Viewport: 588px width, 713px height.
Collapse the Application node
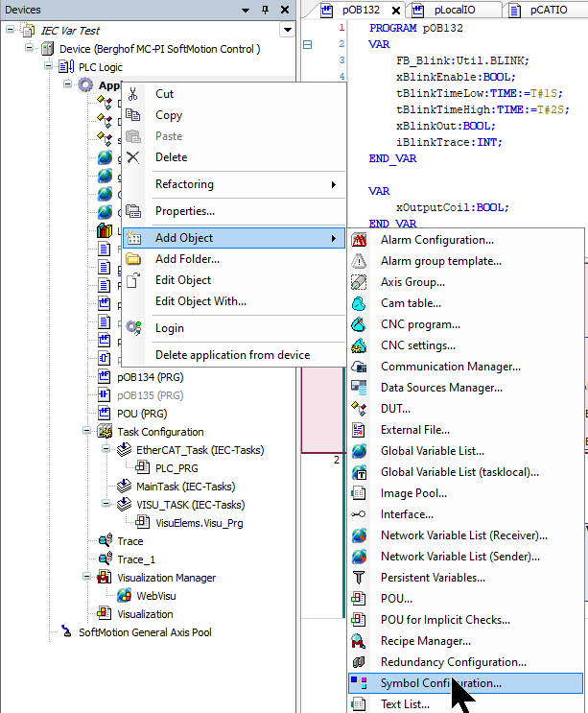pyautogui.click(x=68, y=84)
